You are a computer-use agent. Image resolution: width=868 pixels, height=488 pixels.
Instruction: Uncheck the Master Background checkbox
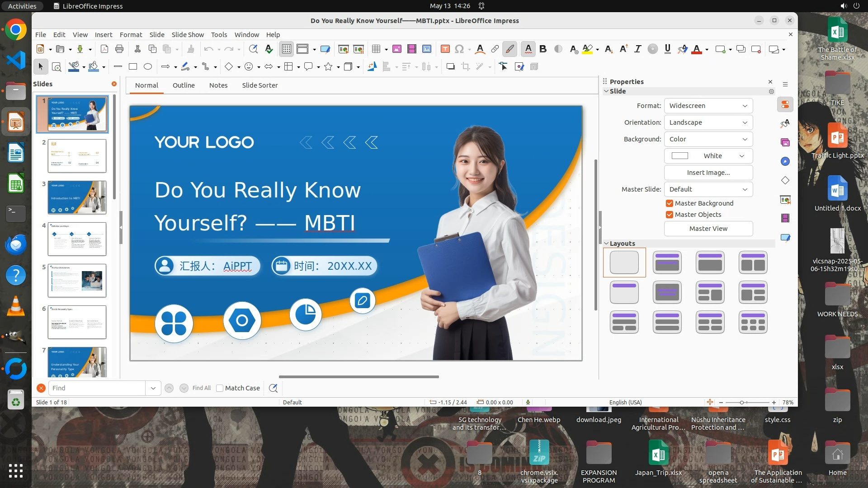(x=670, y=203)
